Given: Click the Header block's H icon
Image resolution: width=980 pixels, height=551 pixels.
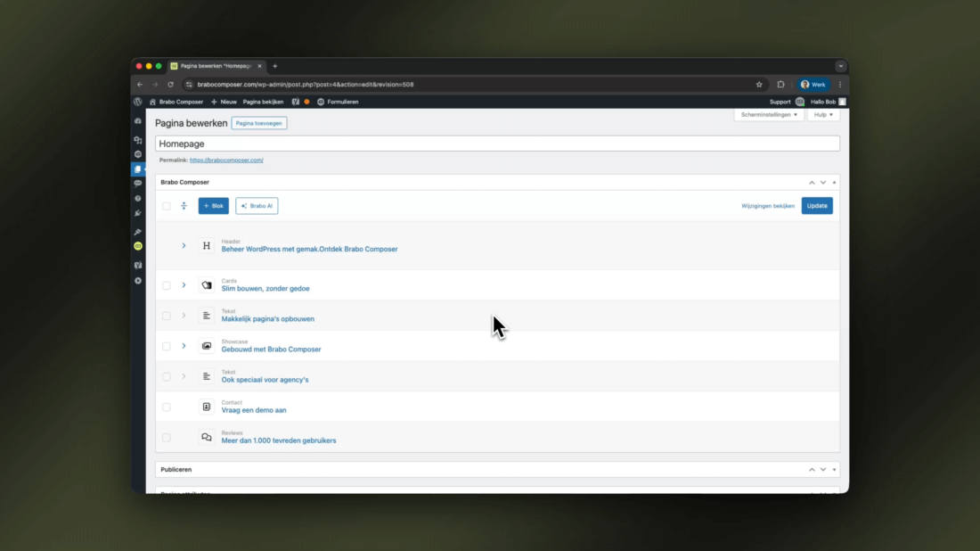Looking at the screenshot, I should point(207,246).
